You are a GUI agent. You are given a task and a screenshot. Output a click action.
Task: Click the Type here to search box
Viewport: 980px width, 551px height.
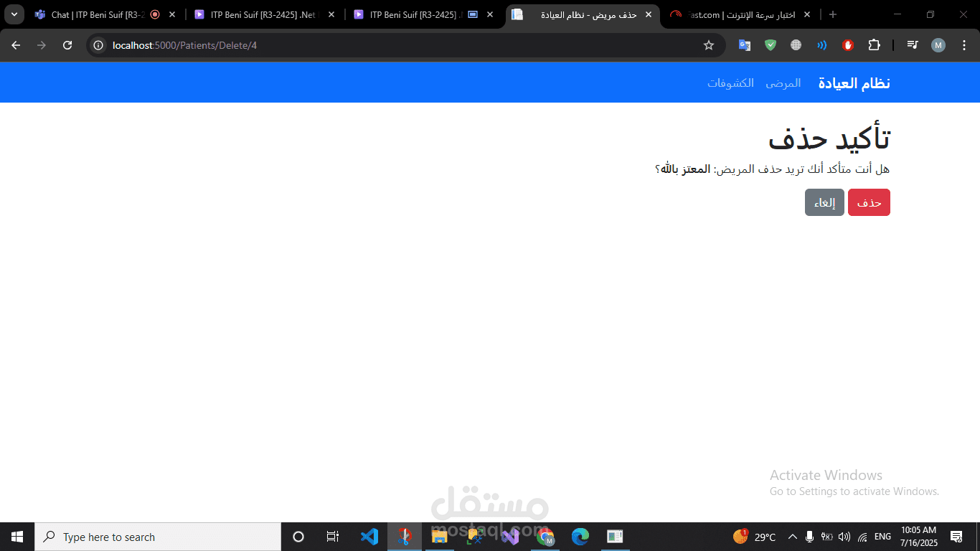pyautogui.click(x=158, y=537)
